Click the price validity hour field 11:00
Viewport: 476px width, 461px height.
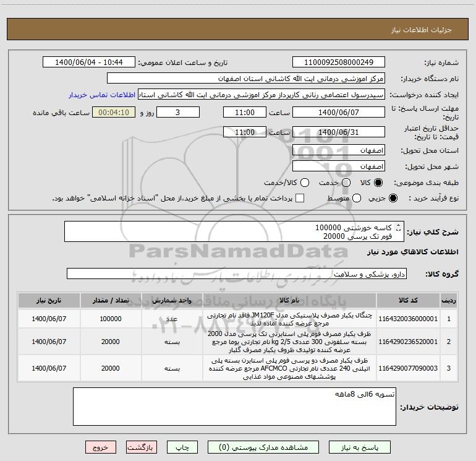tap(245, 132)
